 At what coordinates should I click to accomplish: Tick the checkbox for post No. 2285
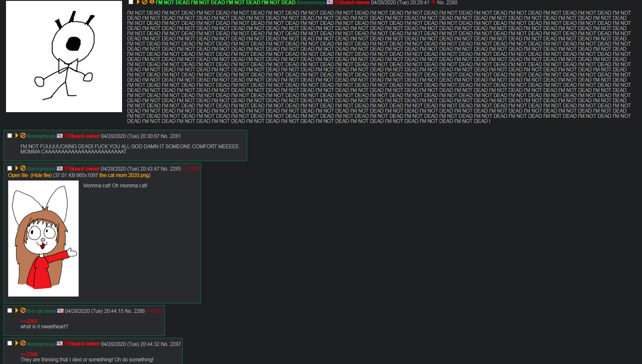[9, 168]
